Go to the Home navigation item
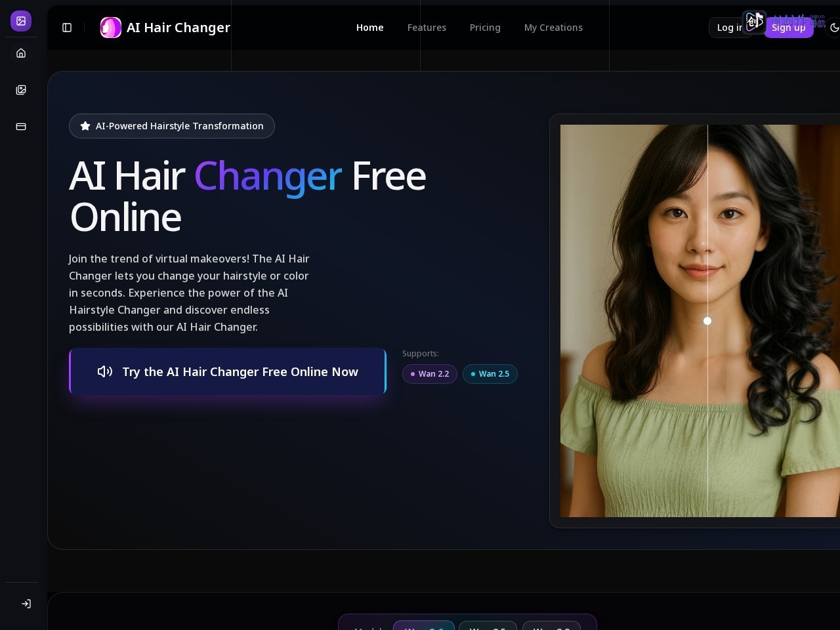 coord(369,28)
